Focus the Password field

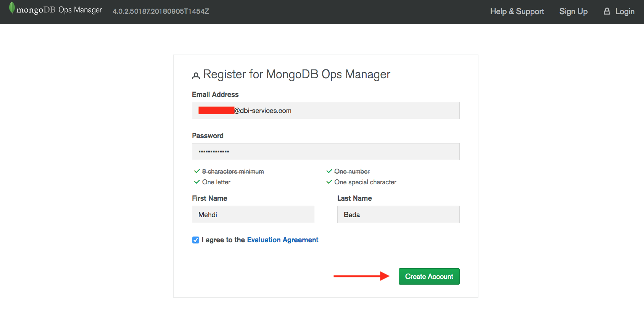tap(326, 152)
